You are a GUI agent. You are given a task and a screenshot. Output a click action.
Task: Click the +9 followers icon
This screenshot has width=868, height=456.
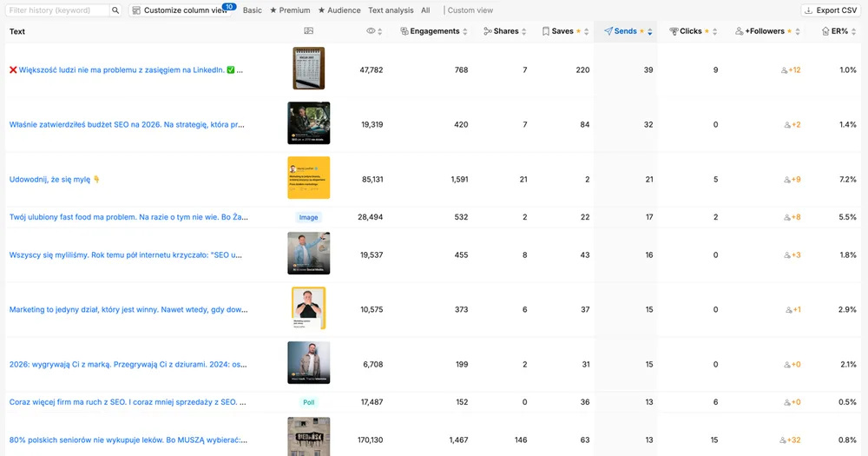pos(787,180)
